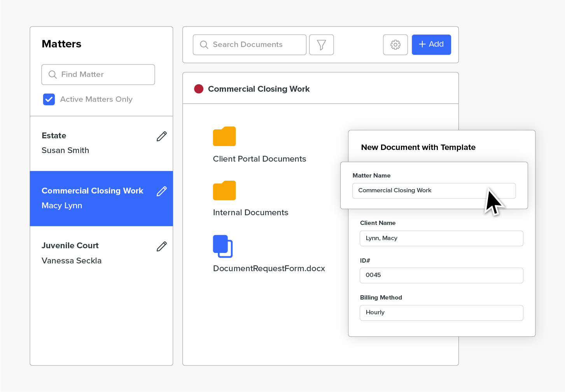
Task: Open the document settings gear
Action: 395,45
